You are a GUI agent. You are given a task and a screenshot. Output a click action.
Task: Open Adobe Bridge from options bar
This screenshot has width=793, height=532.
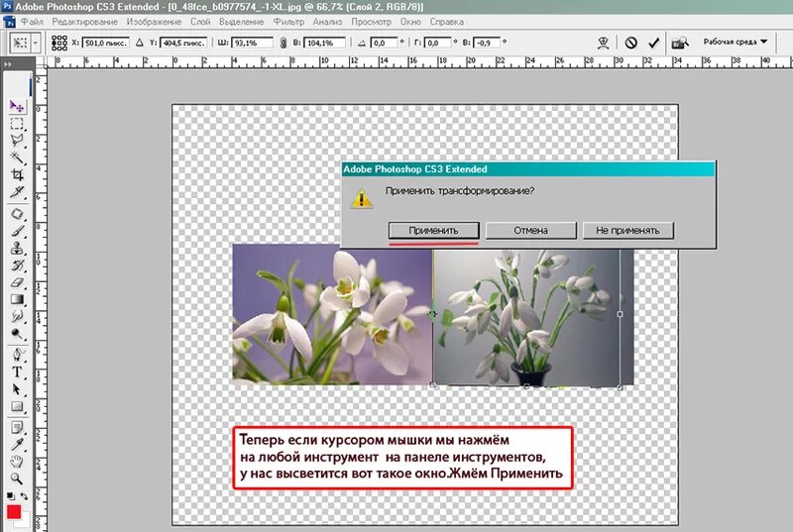(x=680, y=43)
